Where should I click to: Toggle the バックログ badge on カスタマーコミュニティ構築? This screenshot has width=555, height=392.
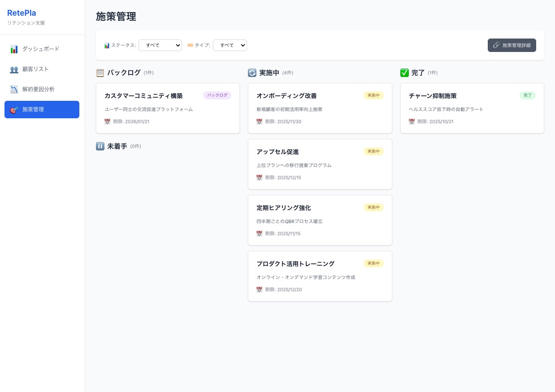(217, 95)
